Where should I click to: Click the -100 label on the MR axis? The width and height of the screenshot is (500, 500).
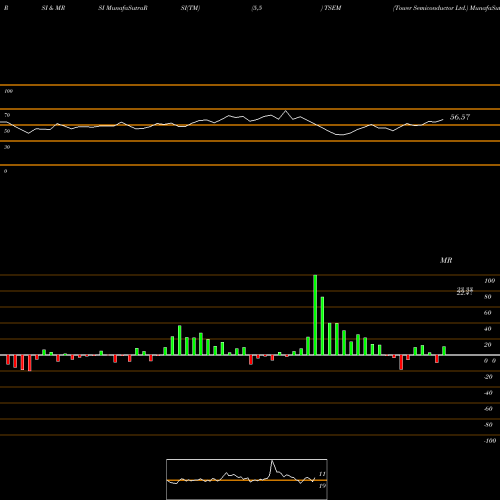(490, 441)
